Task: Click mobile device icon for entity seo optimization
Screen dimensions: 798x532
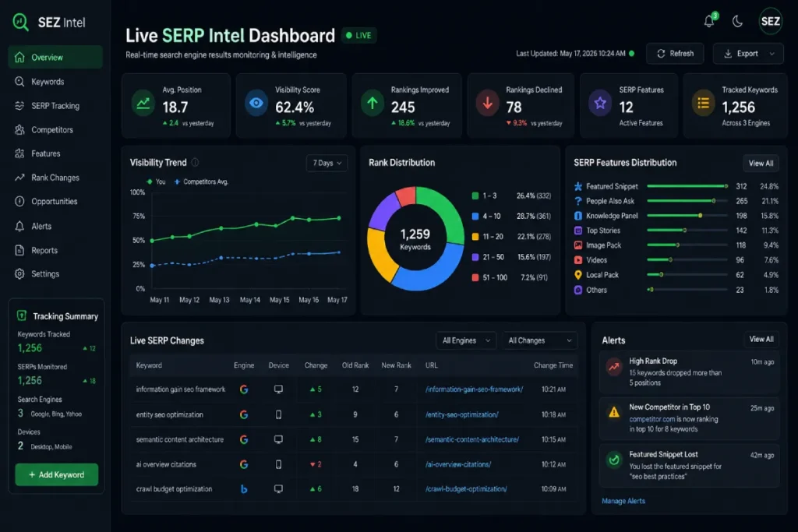Action: click(x=278, y=414)
